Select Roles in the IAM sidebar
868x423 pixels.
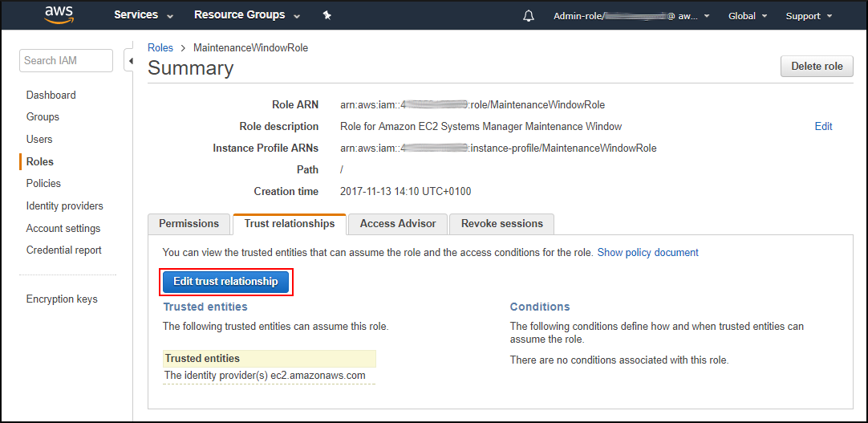click(40, 161)
